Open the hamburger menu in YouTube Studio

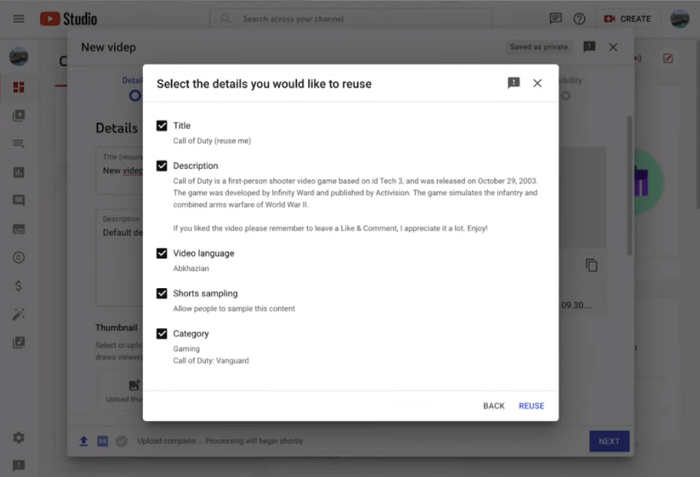[19, 19]
